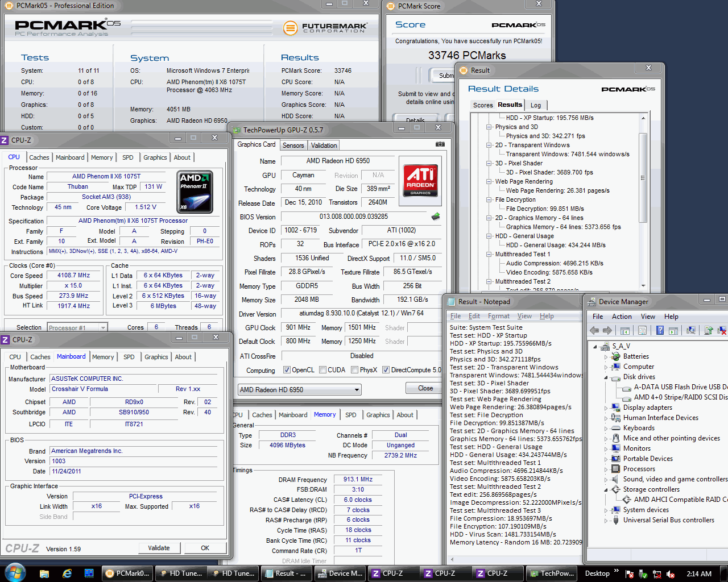Click the Batteries icon in Device Manager
Image resolution: width=728 pixels, height=582 pixels.
pos(615,356)
